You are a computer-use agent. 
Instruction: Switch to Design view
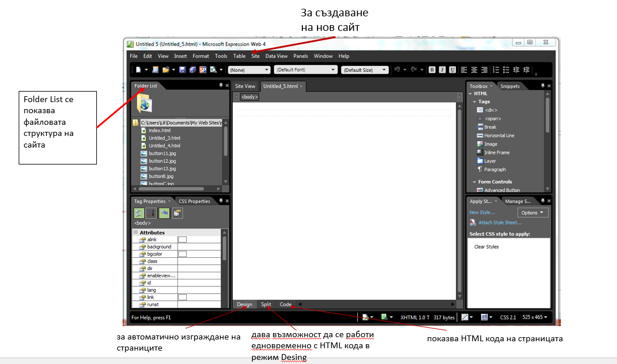tap(245, 304)
